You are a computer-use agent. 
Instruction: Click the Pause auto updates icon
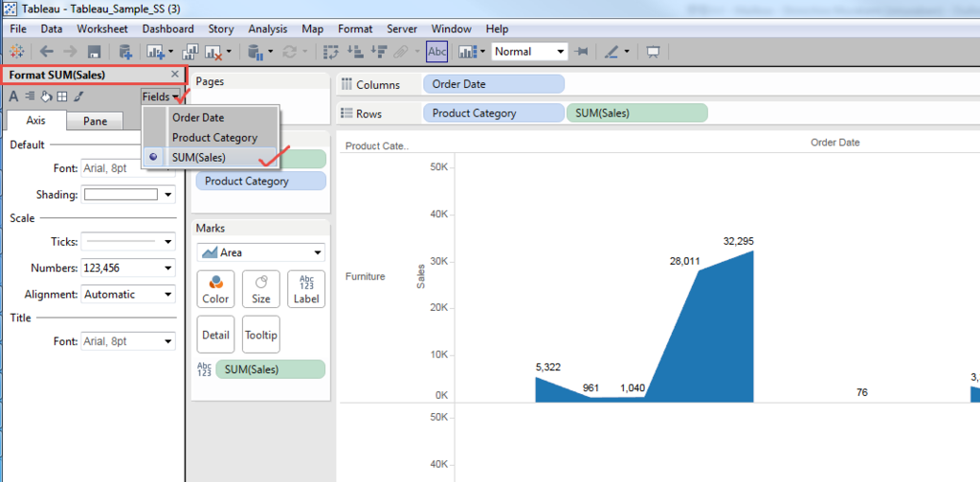click(x=255, y=53)
